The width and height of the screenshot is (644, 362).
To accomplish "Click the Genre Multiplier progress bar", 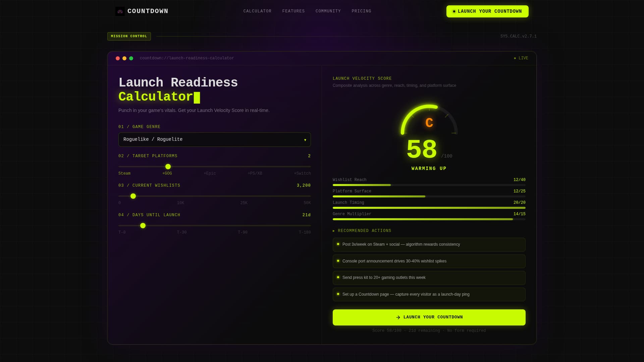I will [x=429, y=219].
